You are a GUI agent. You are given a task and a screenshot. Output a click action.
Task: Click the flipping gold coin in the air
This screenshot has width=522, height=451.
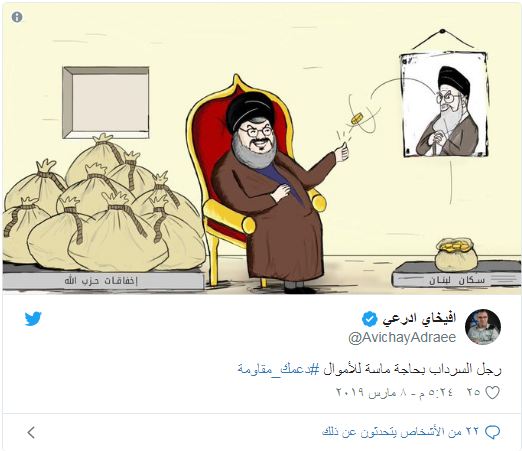pos(356,118)
